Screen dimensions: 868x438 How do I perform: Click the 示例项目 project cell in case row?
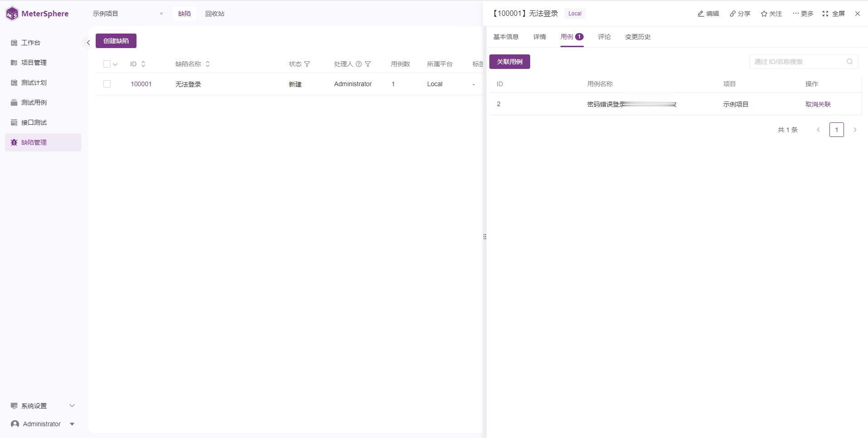click(x=736, y=104)
